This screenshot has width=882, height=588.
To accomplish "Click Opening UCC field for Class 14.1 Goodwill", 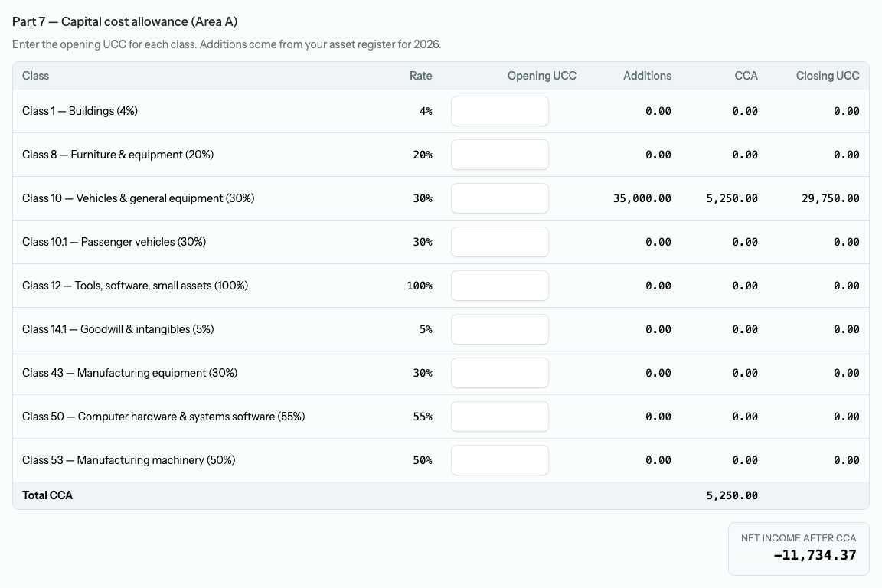I will coord(499,329).
